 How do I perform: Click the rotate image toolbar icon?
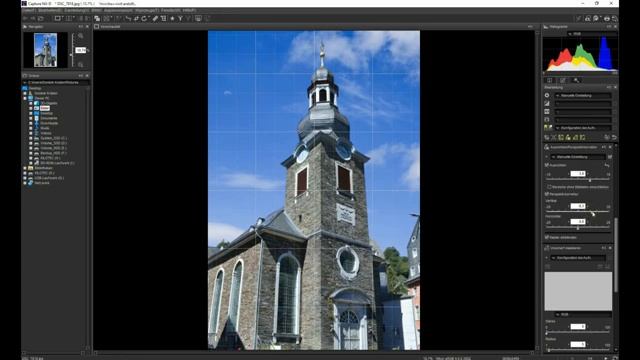point(144,18)
